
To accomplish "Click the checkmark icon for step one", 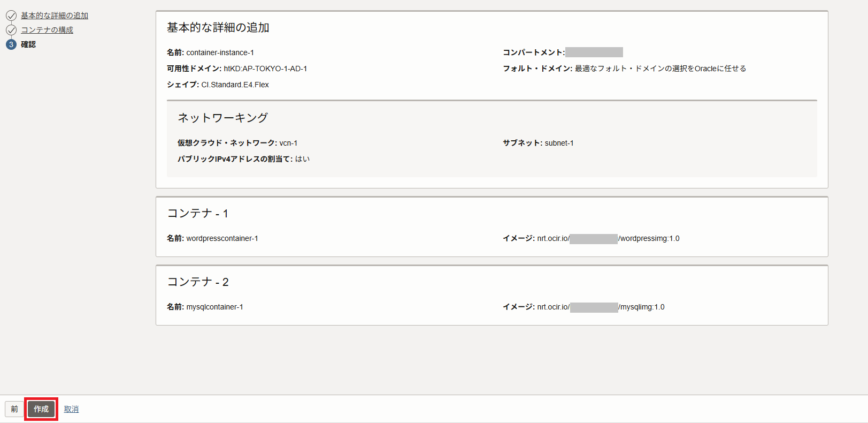I will point(11,16).
